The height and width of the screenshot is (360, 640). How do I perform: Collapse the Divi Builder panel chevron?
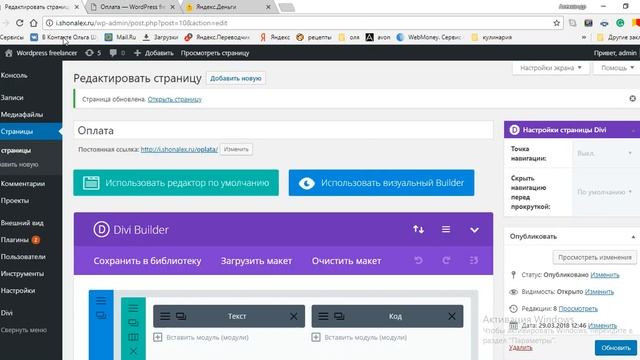point(474,230)
